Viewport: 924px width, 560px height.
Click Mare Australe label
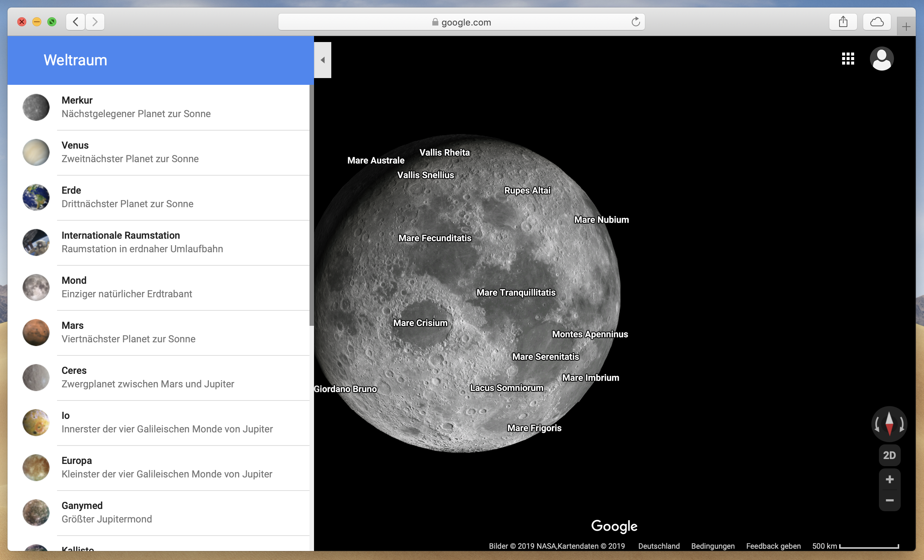point(376,160)
